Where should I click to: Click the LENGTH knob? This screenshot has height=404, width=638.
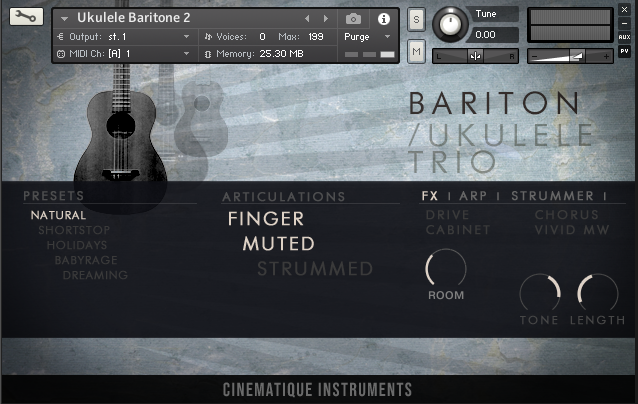pos(598,294)
